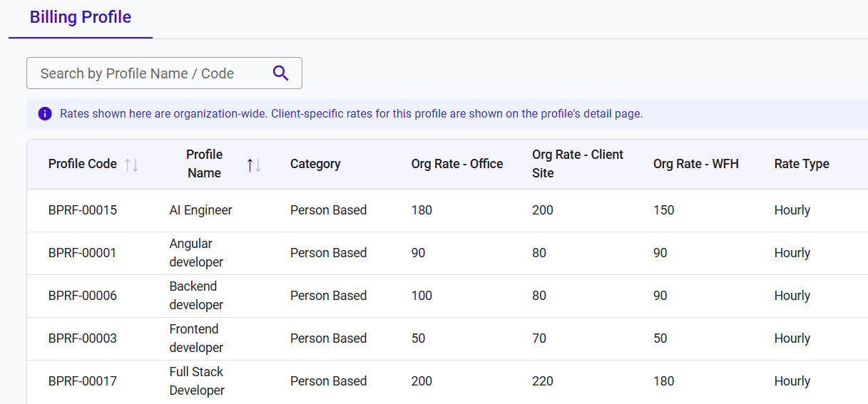Click the Profile Name column header
This screenshot has height=404, width=868.
204,164
